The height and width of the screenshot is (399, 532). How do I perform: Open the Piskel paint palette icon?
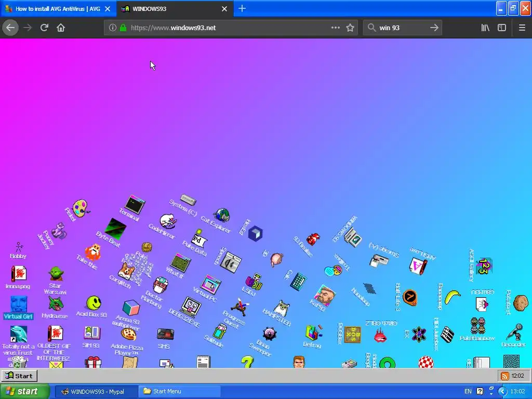pyautogui.click(x=81, y=208)
